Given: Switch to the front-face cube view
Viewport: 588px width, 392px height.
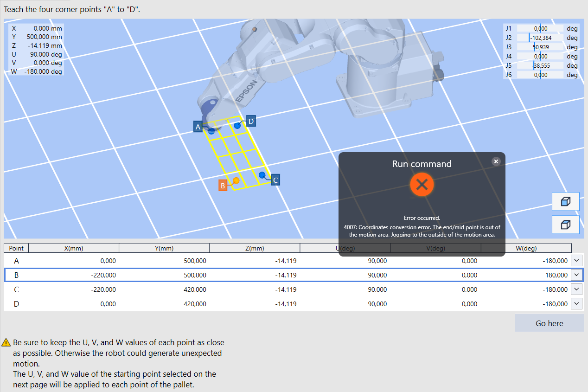Looking at the screenshot, I should pos(565,201).
